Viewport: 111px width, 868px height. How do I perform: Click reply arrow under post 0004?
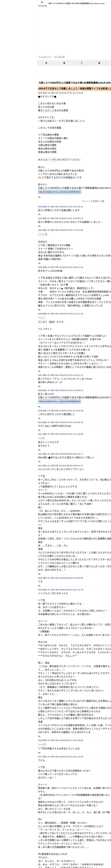(x=39, y=263)
